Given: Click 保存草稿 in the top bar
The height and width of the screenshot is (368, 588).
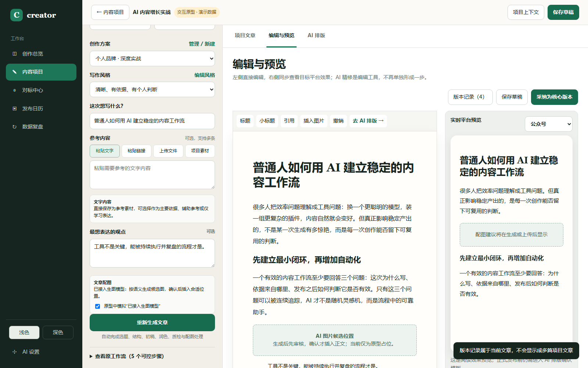Looking at the screenshot, I should click(563, 12).
